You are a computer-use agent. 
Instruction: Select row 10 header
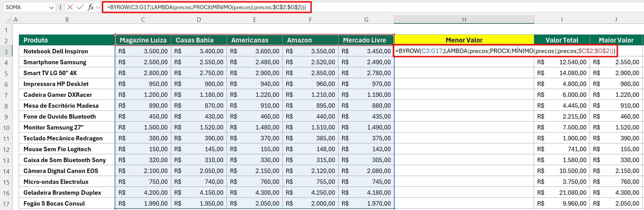click(6, 128)
